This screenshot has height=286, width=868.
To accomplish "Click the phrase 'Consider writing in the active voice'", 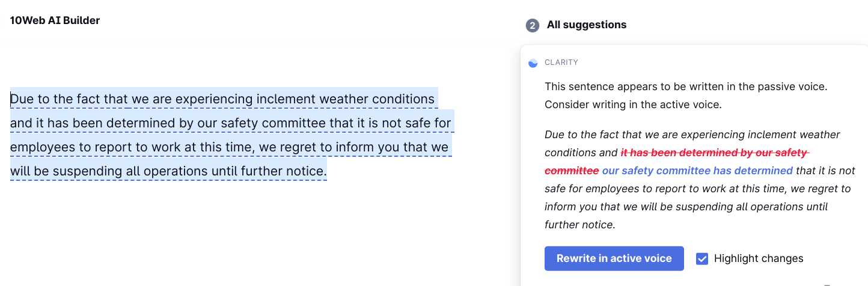I will (x=633, y=105).
